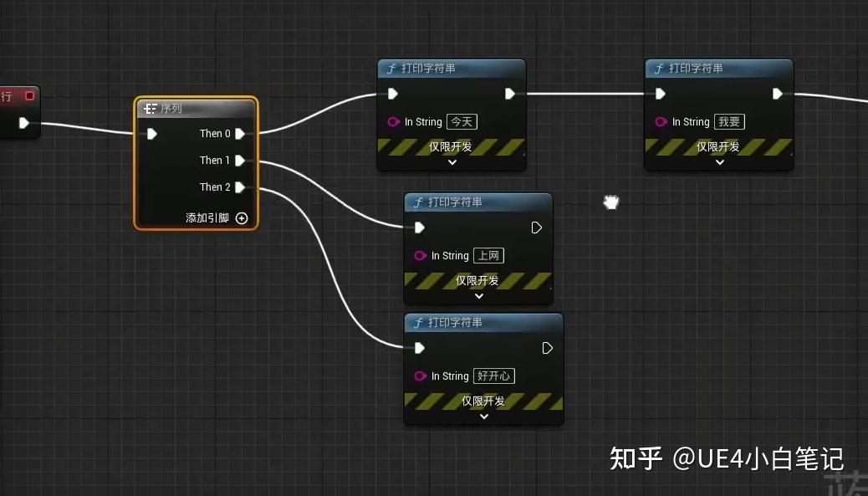
Task: Edit the 上网 string value field
Action: pyautogui.click(x=489, y=256)
